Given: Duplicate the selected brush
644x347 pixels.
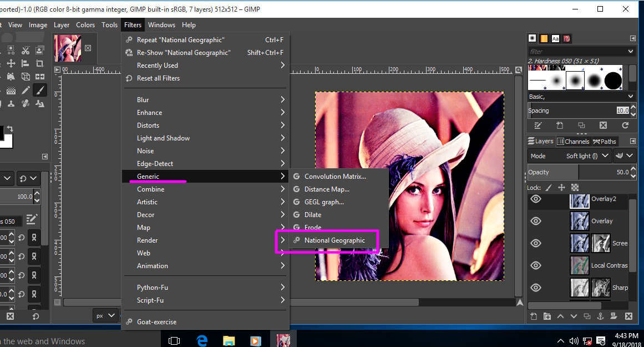Looking at the screenshot, I should coord(581,125).
